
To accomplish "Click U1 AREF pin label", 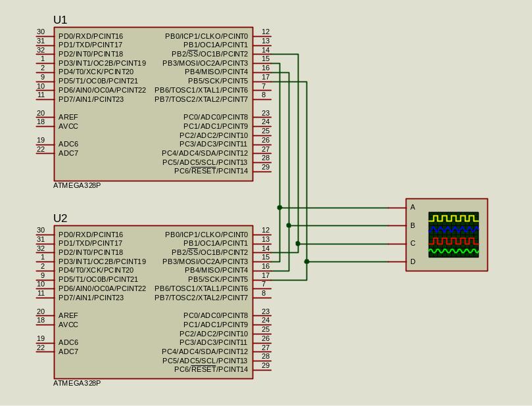I will click(x=68, y=117).
